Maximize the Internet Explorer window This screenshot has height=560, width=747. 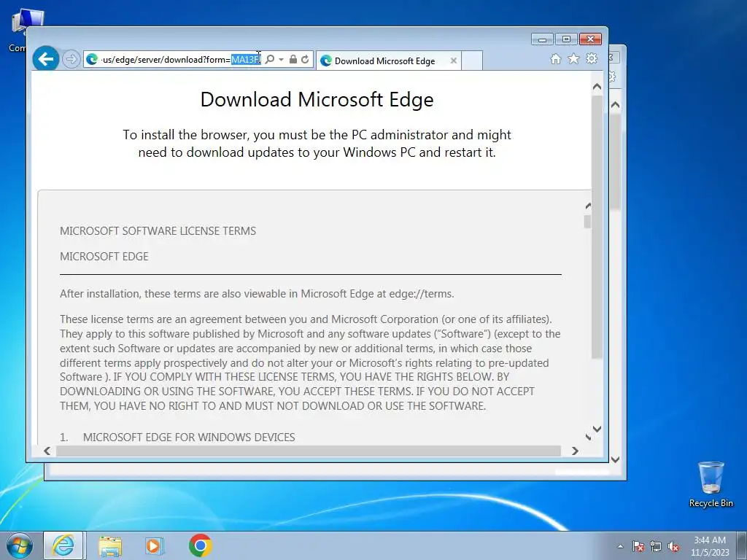566,39
